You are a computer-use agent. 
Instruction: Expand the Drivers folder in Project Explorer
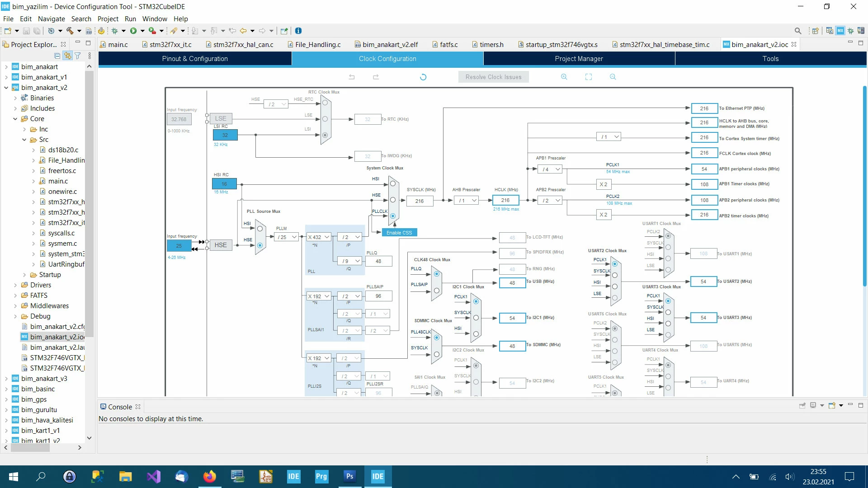(15, 285)
